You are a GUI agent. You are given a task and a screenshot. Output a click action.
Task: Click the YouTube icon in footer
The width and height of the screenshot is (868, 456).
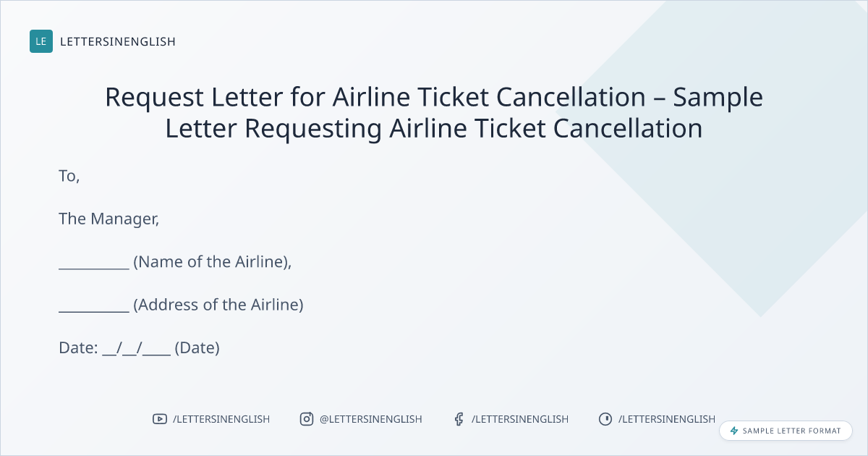(x=160, y=419)
